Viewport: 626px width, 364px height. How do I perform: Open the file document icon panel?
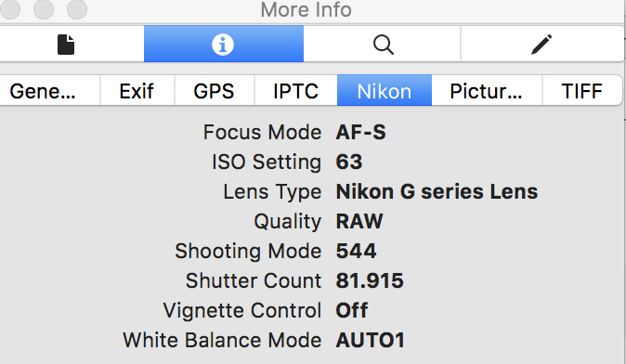click(66, 44)
